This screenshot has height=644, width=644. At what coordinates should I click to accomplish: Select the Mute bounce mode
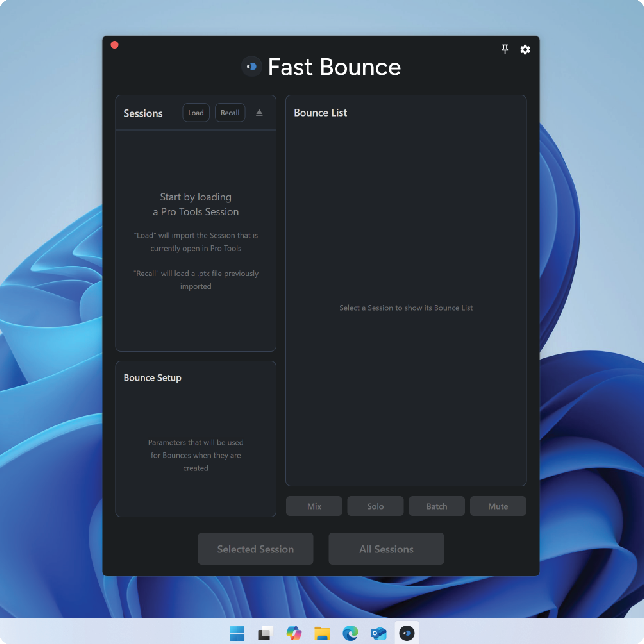pyautogui.click(x=498, y=506)
